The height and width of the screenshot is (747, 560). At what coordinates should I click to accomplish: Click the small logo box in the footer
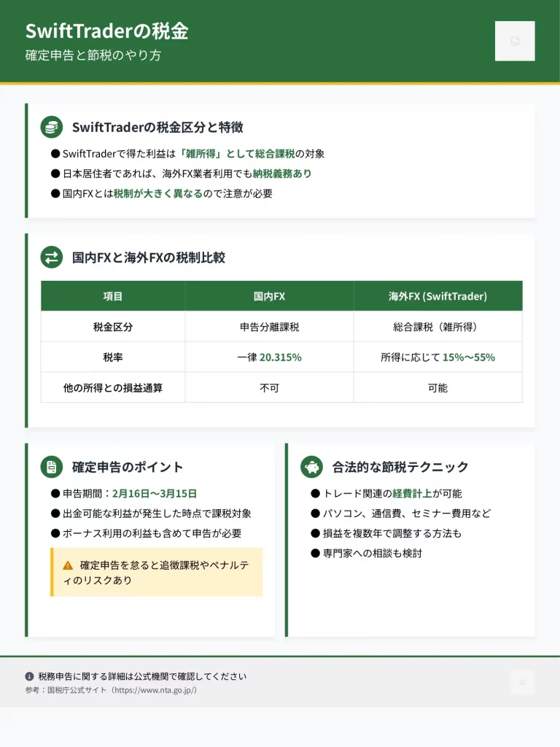522,682
